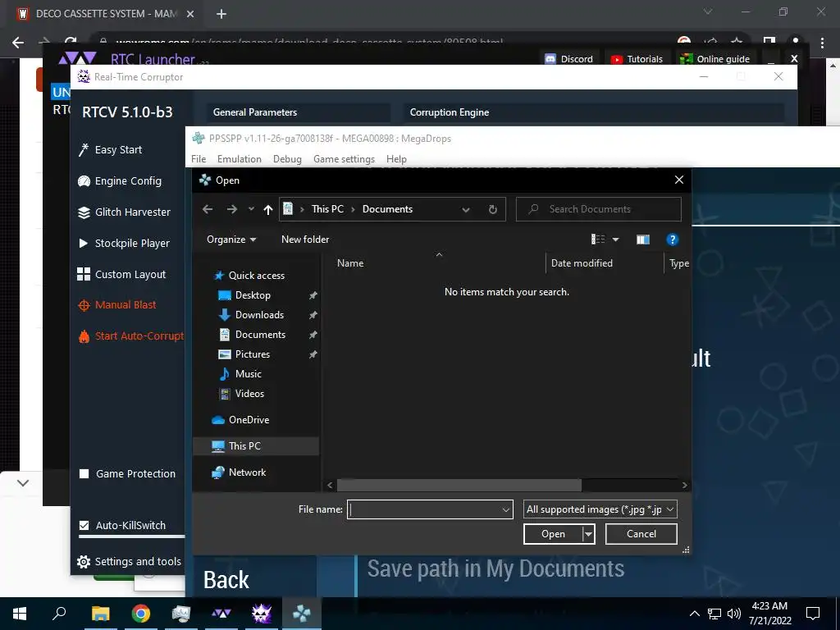Select This PC in navigation pane
The width and height of the screenshot is (840, 630).
click(x=244, y=446)
